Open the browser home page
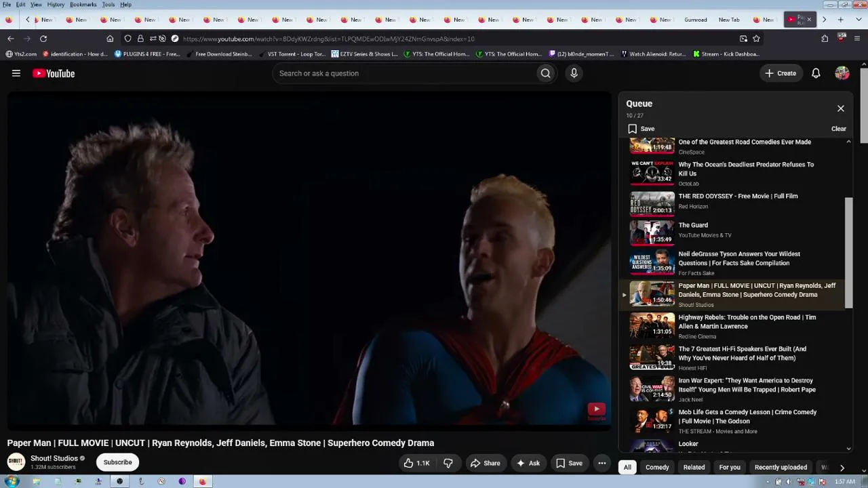This screenshot has width=868, height=488. [x=110, y=39]
